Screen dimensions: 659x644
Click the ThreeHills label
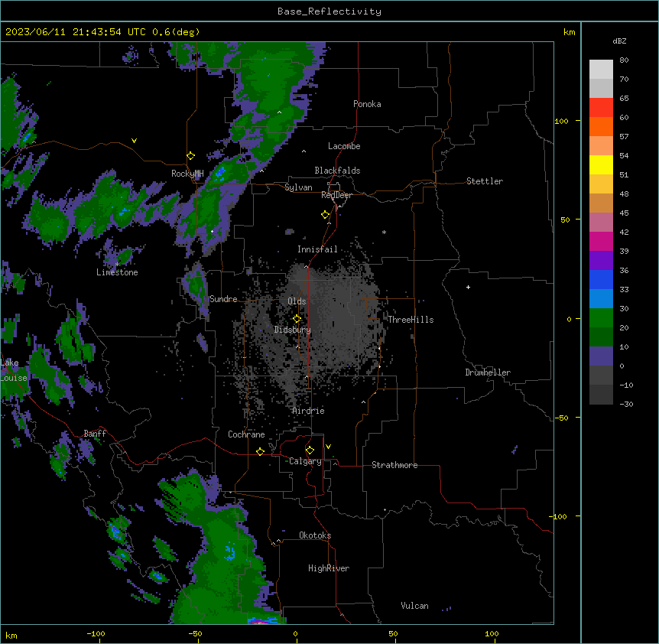pyautogui.click(x=411, y=320)
